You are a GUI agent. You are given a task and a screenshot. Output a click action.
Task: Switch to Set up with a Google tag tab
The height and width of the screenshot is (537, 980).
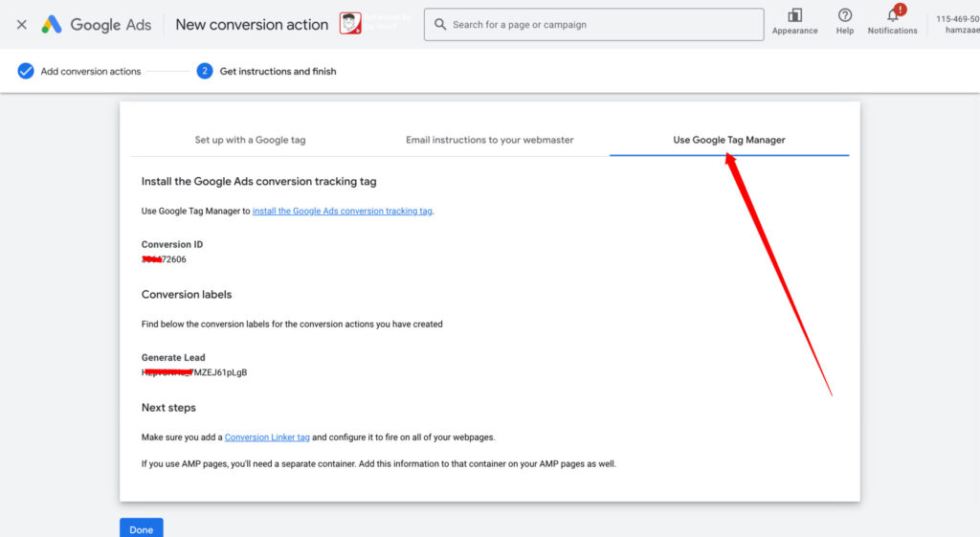click(x=250, y=140)
